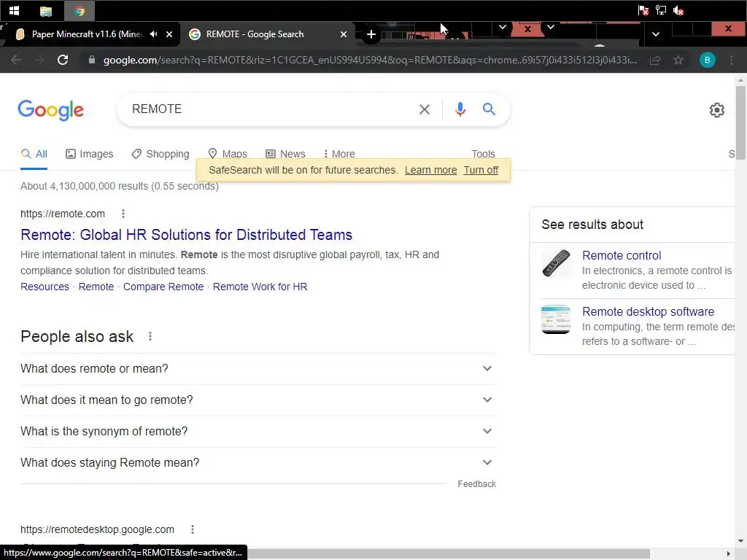Open the remote.com result options menu

click(x=123, y=214)
